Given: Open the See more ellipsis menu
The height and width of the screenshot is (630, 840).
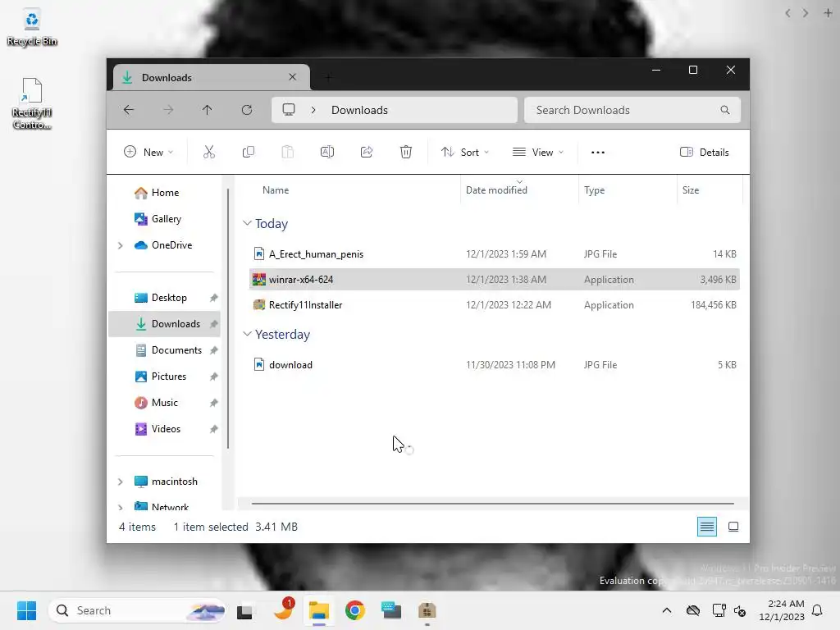Looking at the screenshot, I should [598, 152].
